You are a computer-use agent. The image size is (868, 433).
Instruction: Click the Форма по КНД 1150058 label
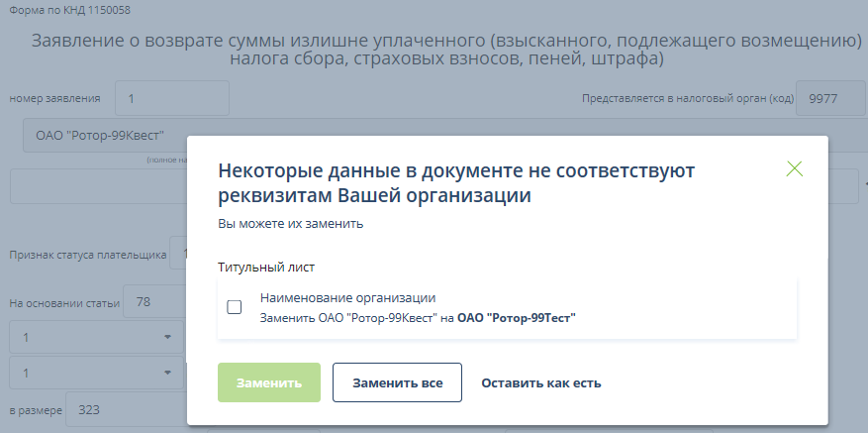pos(70,11)
